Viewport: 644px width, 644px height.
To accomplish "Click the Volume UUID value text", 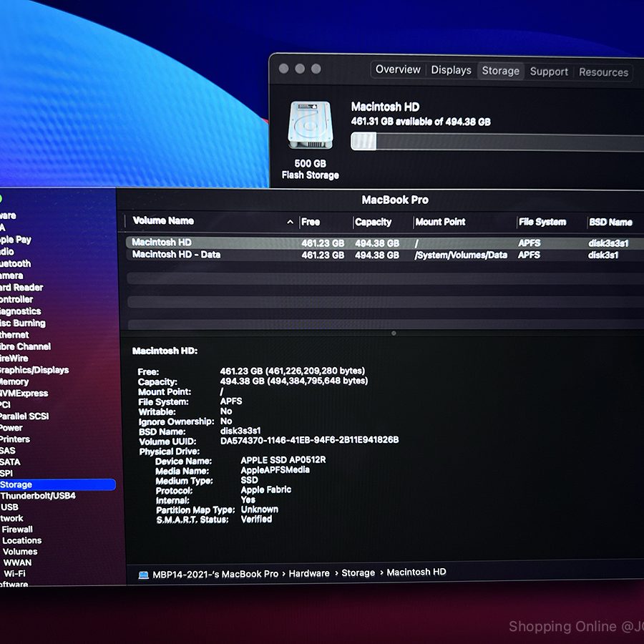I will tap(309, 440).
